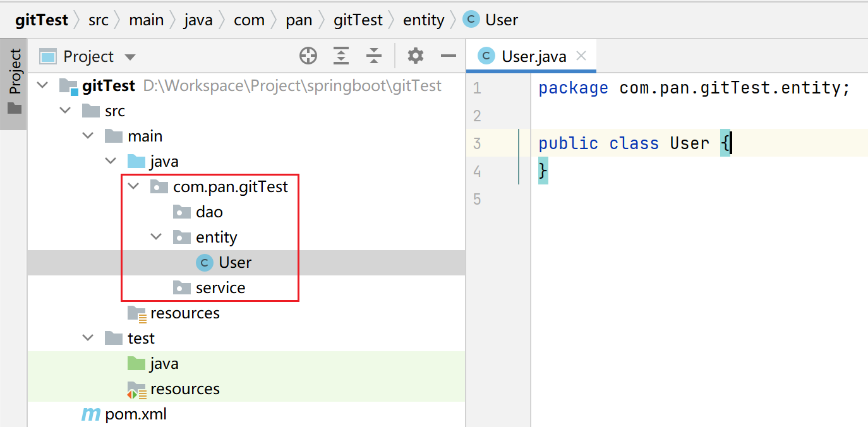Viewport: 868px width, 427px height.
Task: Toggle the Project side tool window tab
Action: (14, 82)
